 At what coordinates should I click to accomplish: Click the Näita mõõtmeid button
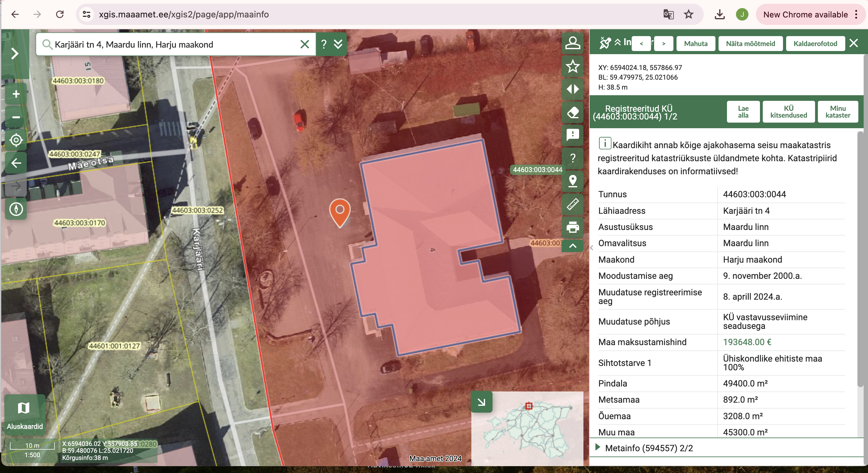(750, 44)
